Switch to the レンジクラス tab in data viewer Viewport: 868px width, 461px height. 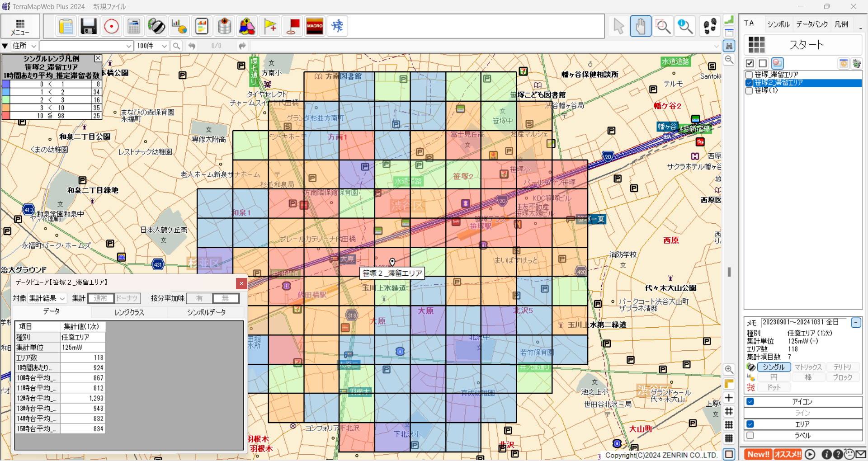(129, 312)
